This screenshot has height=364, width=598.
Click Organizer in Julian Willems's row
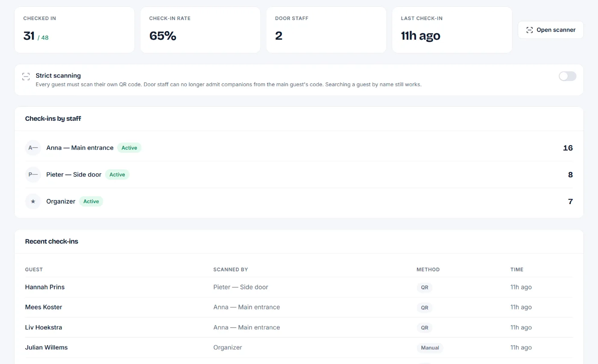point(228,347)
